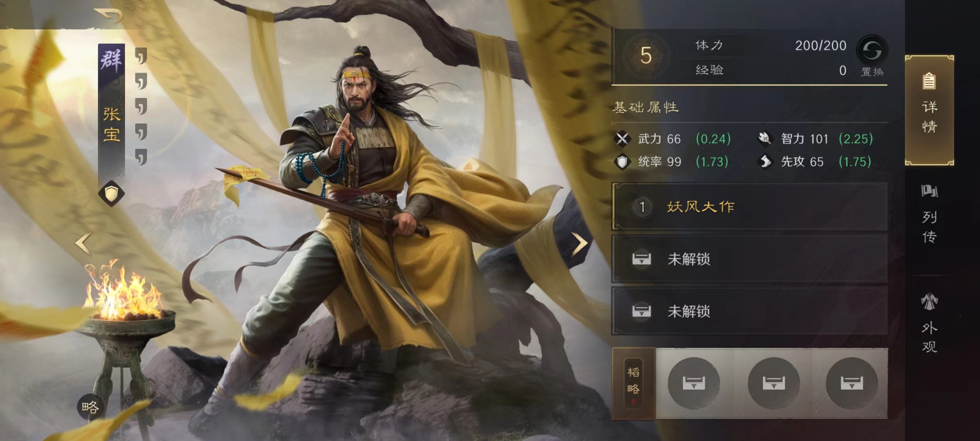This screenshot has height=441, width=980.
Task: Select the third empty 韬略 slot
Action: click(x=852, y=383)
